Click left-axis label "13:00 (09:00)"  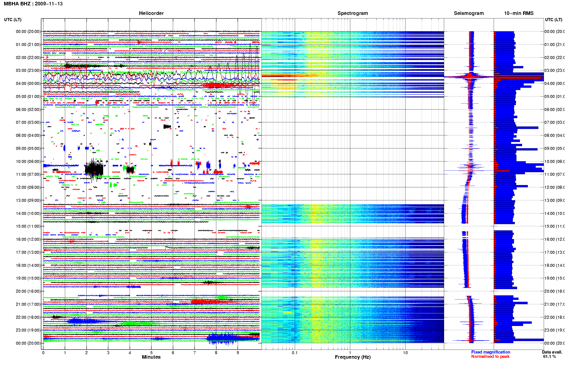click(28, 200)
